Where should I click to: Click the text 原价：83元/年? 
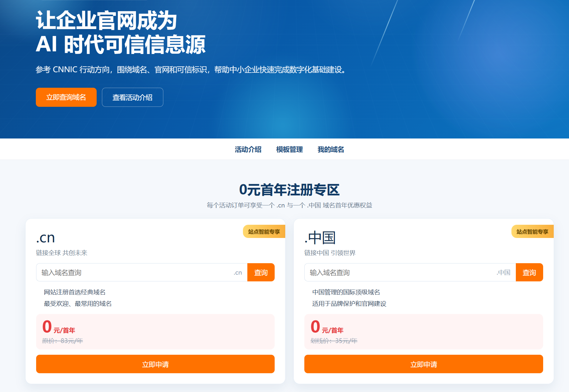63,341
